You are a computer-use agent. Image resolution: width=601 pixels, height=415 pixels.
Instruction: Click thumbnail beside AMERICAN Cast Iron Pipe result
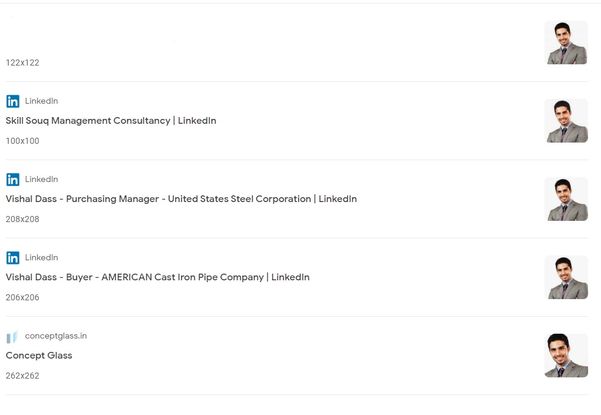[x=566, y=277]
